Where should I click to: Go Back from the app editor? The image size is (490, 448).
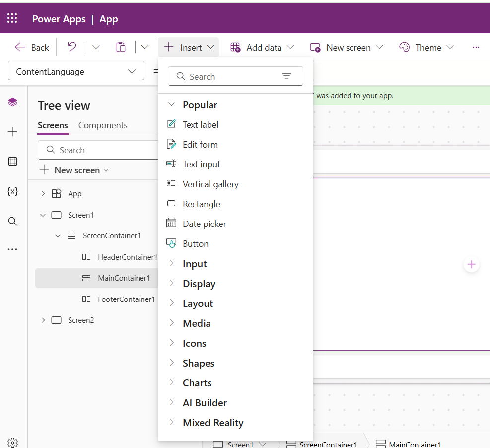[x=32, y=47]
